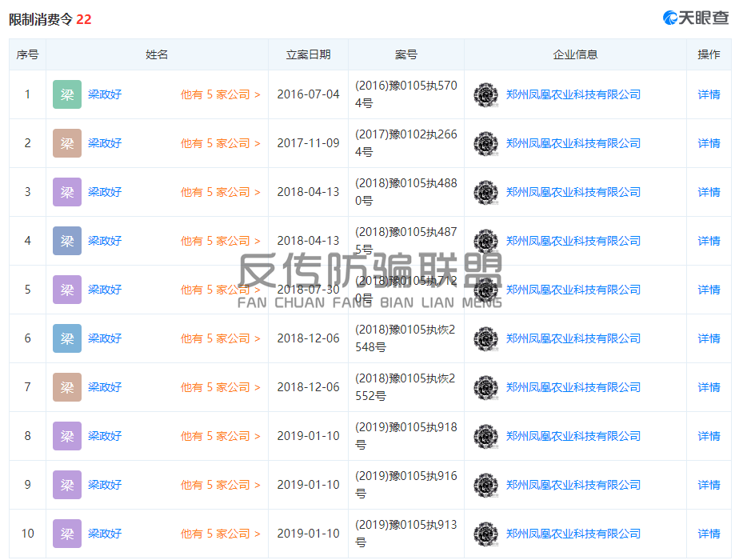The image size is (739, 560).
Task: Click the company seal logo in row 3
Action: (x=485, y=193)
